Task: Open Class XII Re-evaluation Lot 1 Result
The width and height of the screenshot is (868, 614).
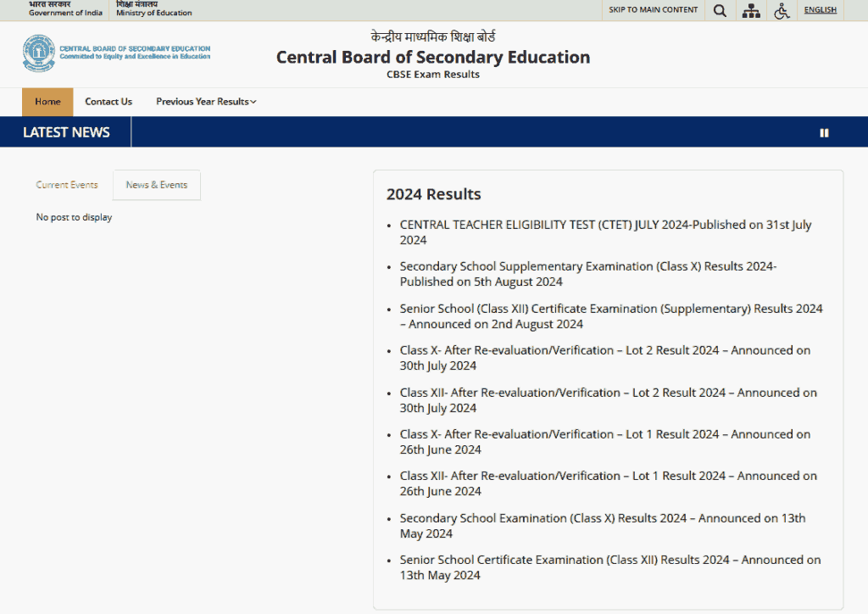Action: pyautogui.click(x=609, y=483)
